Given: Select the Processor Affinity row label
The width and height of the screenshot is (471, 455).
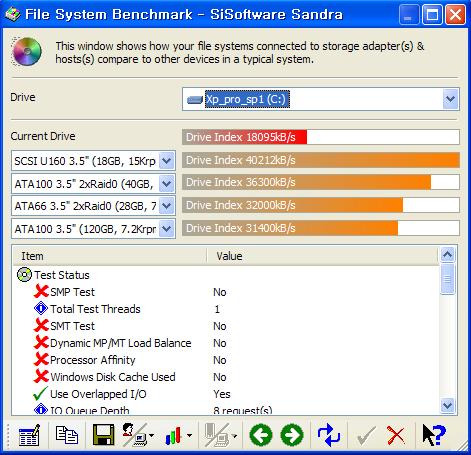Looking at the screenshot, I should coord(93,360).
